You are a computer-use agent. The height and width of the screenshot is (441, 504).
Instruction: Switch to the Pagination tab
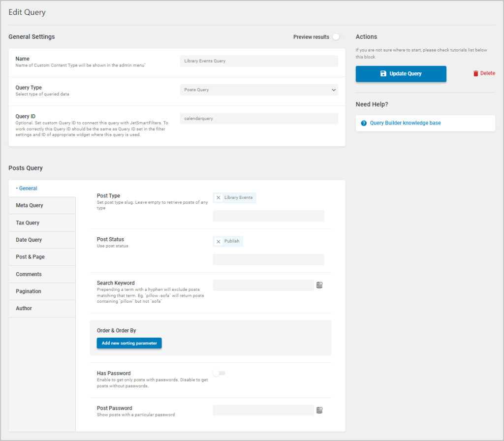point(30,291)
